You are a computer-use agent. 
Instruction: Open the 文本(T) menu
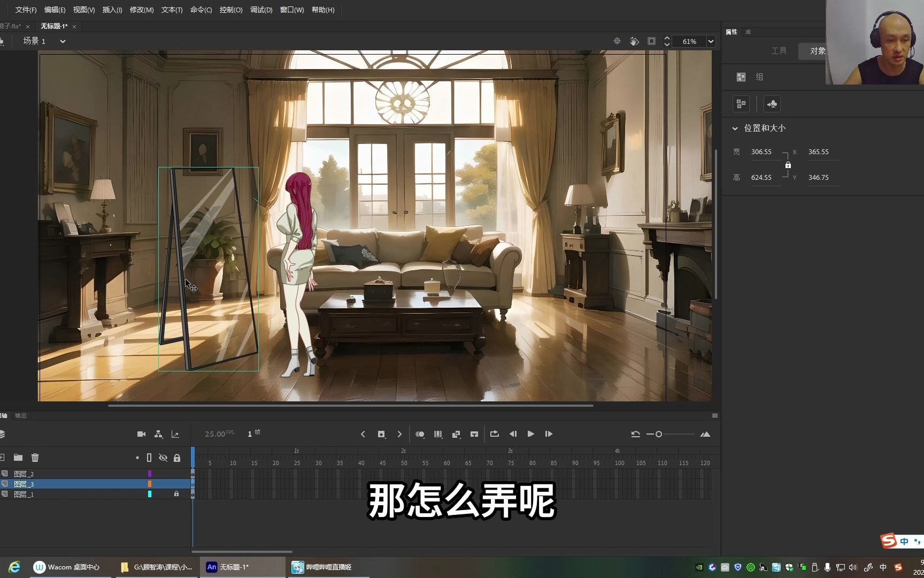172,10
